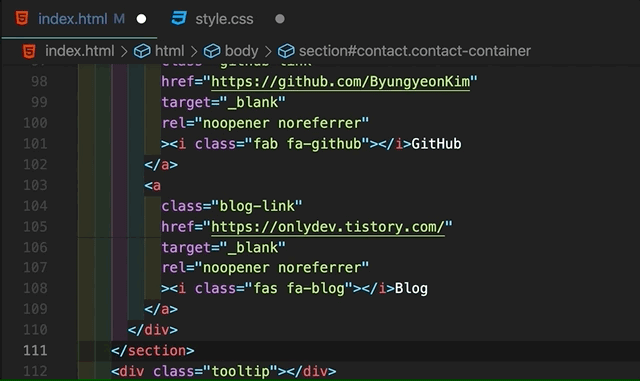Click breadcrumb chevron after html
640x381 pixels.
[194, 51]
